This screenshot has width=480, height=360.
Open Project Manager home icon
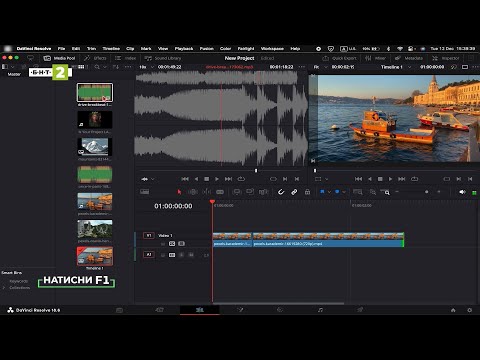pyautogui.click(x=453, y=310)
